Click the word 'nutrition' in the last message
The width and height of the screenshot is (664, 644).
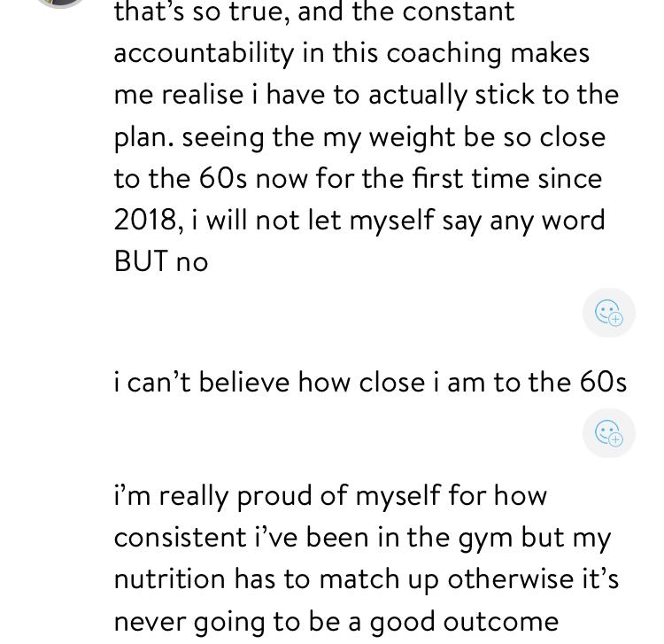pyautogui.click(x=169, y=578)
